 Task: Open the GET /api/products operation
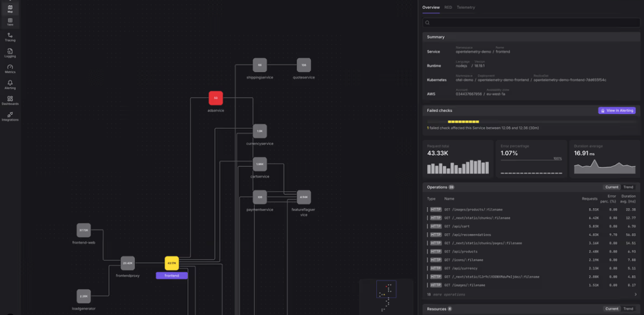coord(531,251)
